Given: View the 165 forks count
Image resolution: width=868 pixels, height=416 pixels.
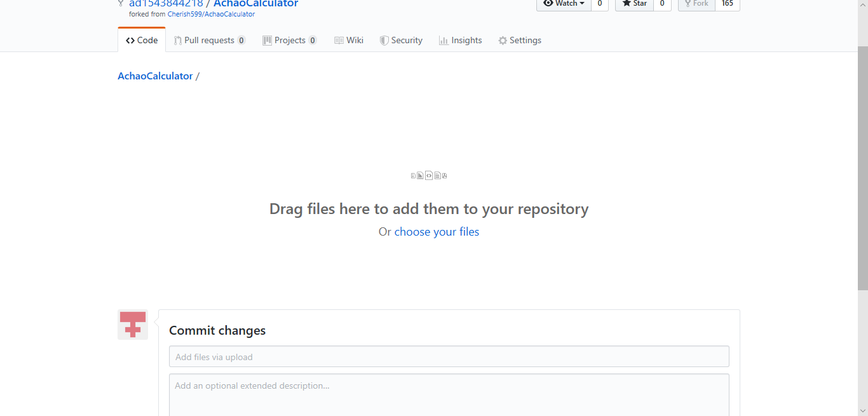Looking at the screenshot, I should click(x=728, y=4).
